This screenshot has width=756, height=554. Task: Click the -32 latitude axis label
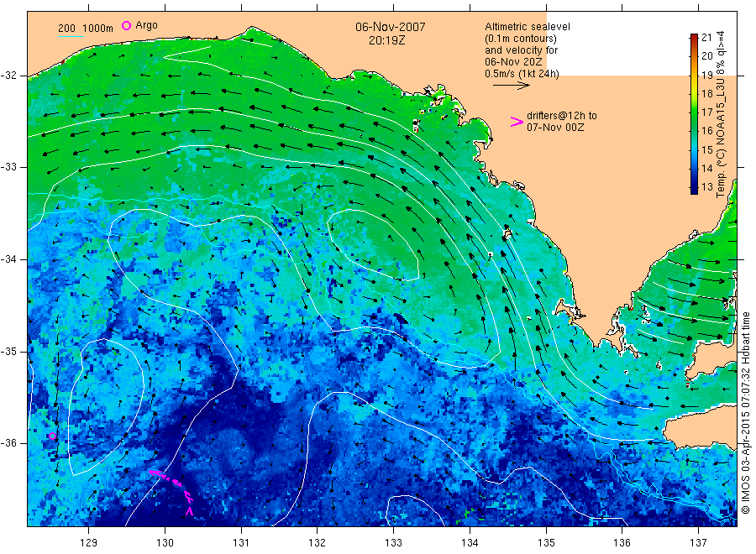(x=8, y=76)
